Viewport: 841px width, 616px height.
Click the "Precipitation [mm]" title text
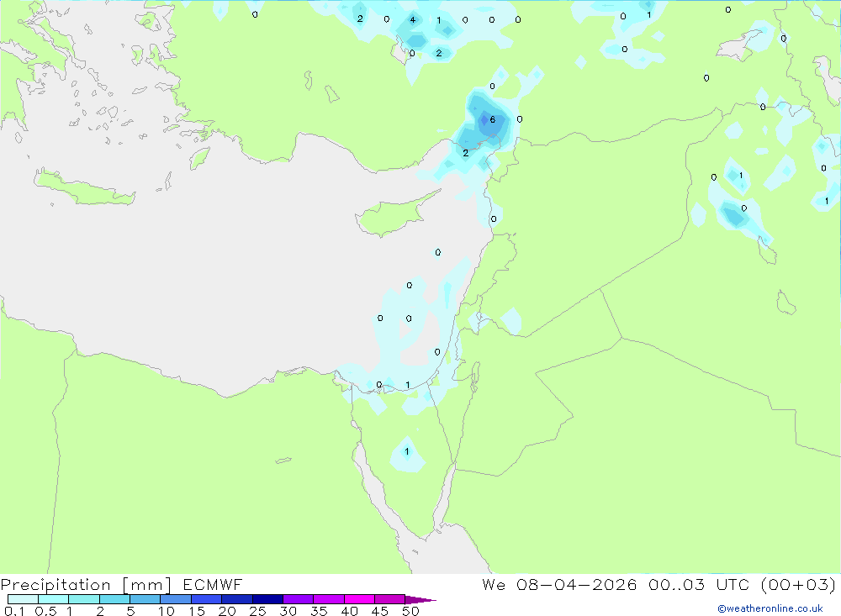86,585
